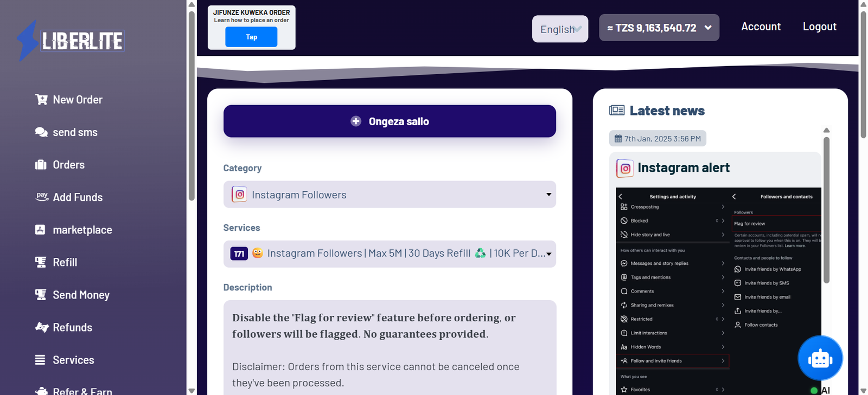Click the Instagram alert news title
This screenshot has width=868, height=395.
pos(684,168)
